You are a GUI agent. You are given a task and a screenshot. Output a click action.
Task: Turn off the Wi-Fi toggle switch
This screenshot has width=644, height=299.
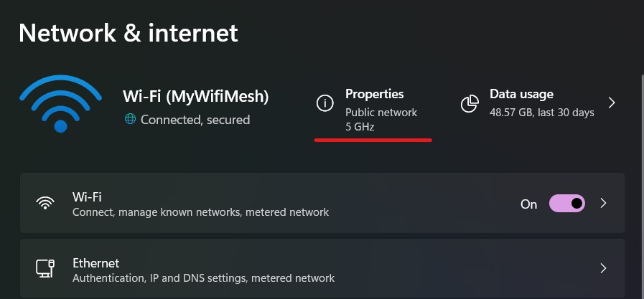(567, 204)
